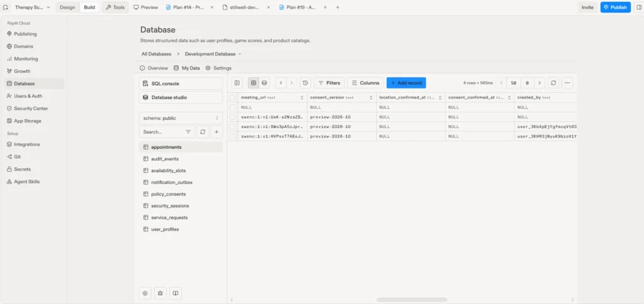
Task: Open the Growth section
Action: click(33, 71)
